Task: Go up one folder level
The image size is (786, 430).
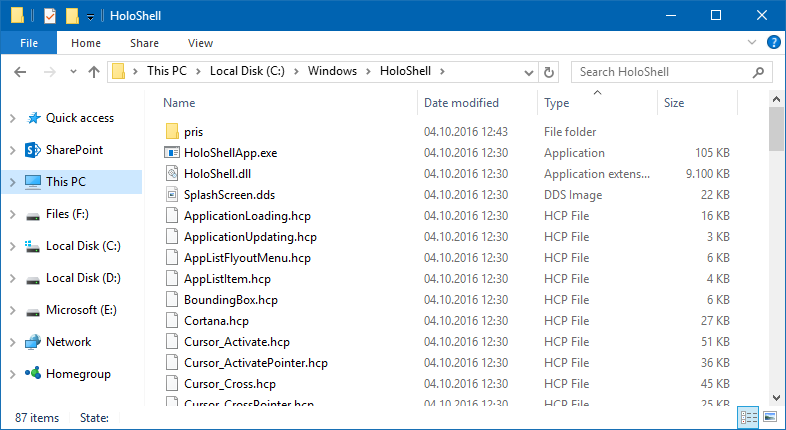Action: pos(94,72)
